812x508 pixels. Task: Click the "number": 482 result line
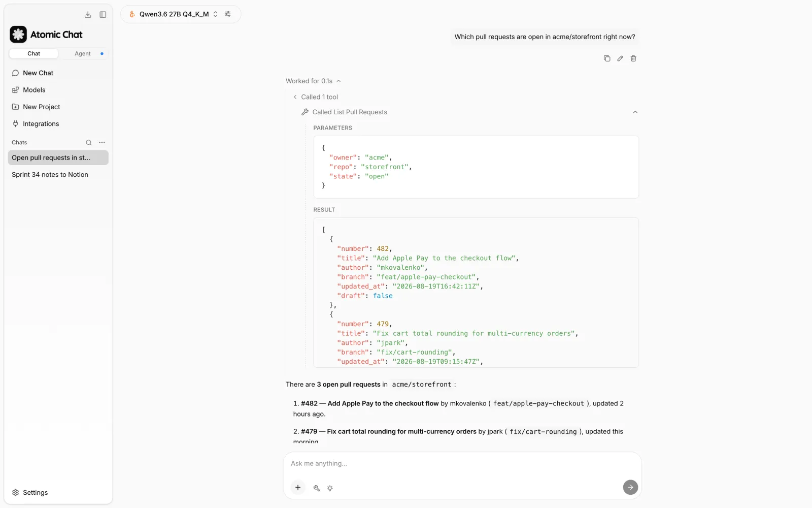[364, 249]
